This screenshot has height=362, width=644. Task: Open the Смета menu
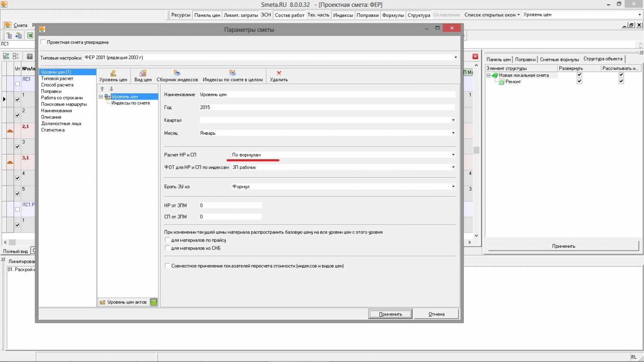(20, 25)
